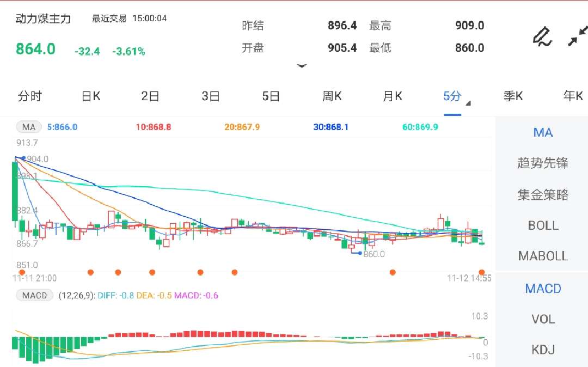The height and width of the screenshot is (367, 588).
Task: Select the MABOLL indicator
Action: pyautogui.click(x=542, y=256)
